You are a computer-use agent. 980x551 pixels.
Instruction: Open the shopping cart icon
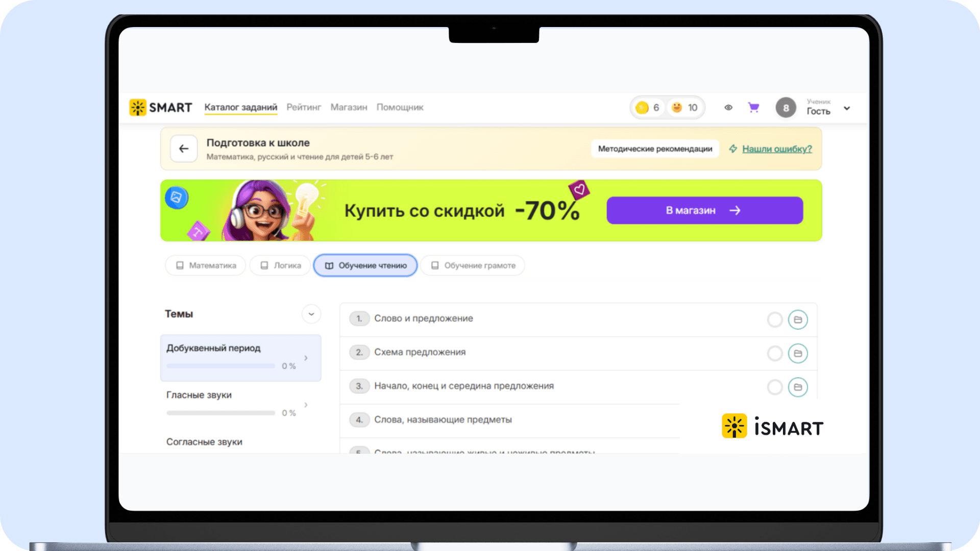(753, 108)
